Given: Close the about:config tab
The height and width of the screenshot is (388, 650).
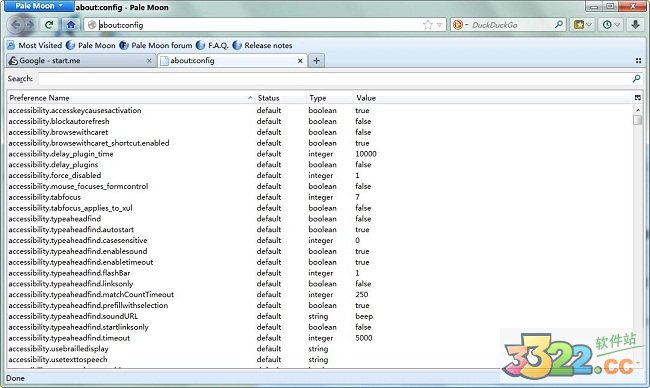Looking at the screenshot, I should pos(300,61).
